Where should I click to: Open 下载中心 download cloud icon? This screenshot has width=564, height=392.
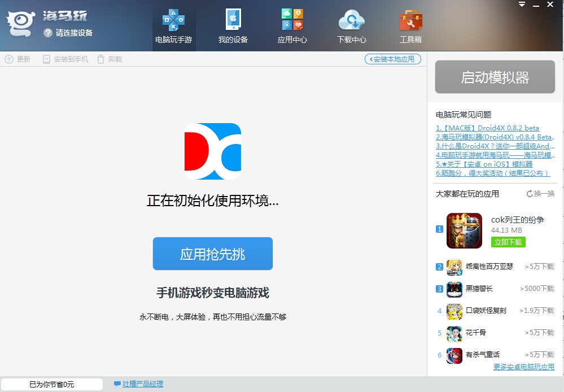coord(351,27)
